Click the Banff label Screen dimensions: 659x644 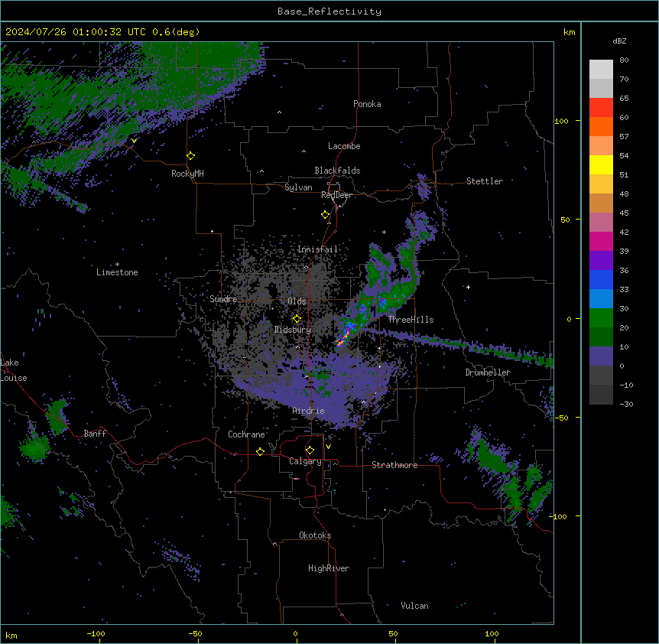(x=95, y=434)
